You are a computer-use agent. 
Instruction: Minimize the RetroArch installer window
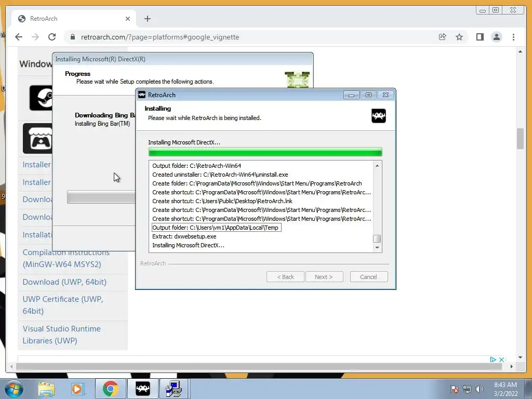pos(351,95)
